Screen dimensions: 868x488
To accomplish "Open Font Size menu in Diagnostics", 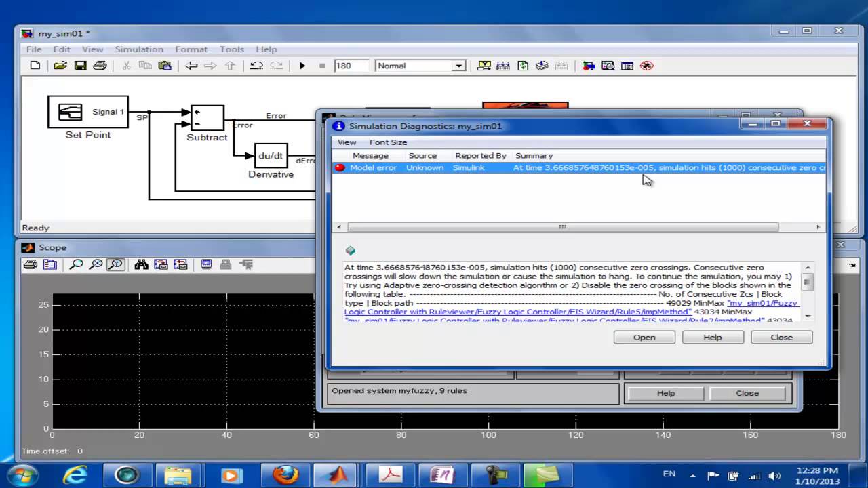I will [388, 142].
